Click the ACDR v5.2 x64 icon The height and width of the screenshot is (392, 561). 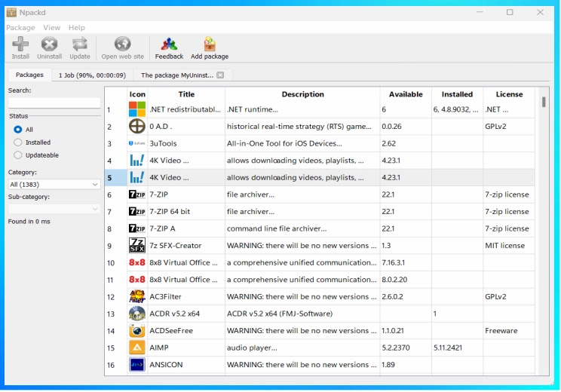[137, 314]
